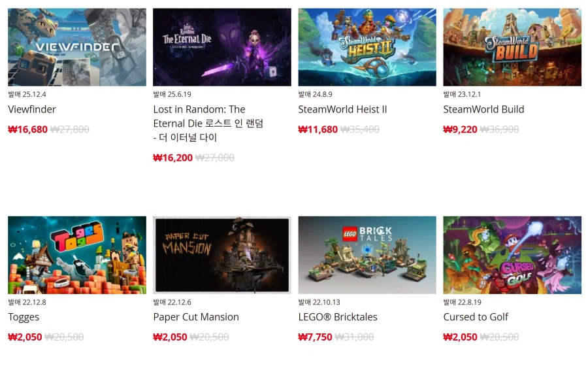The height and width of the screenshot is (370, 588).
Task: Click the Lost in Random: The Eternal Die title
Action: point(208,124)
